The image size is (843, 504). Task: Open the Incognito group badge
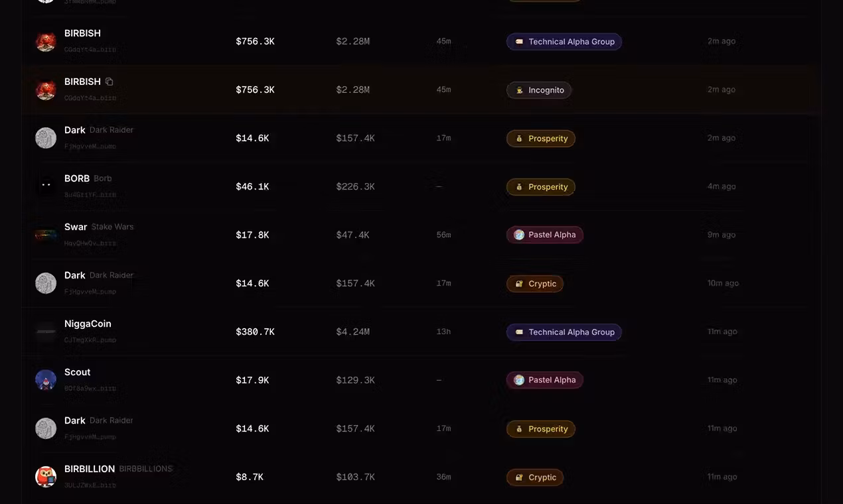[539, 90]
